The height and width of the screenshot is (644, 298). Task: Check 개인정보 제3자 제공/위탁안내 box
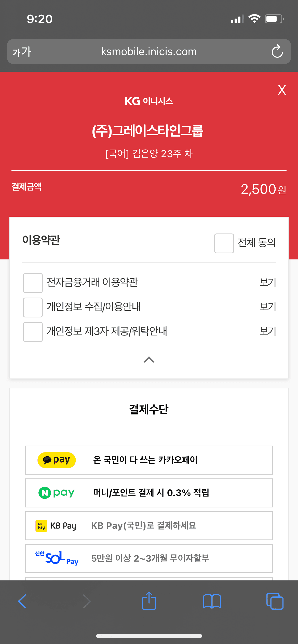click(33, 332)
